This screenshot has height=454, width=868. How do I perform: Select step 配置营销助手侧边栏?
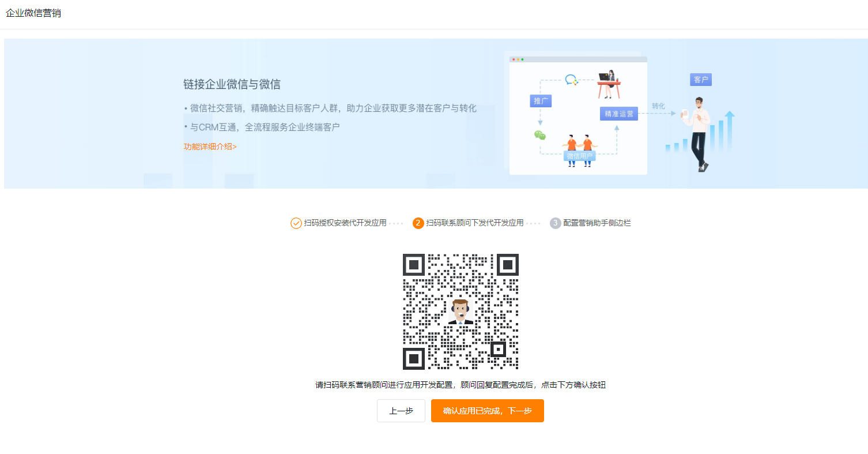[x=597, y=223]
